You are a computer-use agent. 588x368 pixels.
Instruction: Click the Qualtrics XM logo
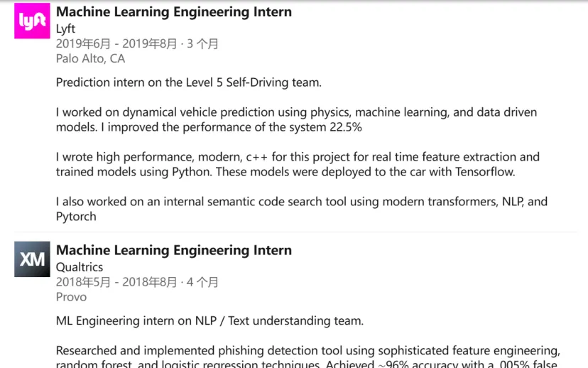pos(32,259)
